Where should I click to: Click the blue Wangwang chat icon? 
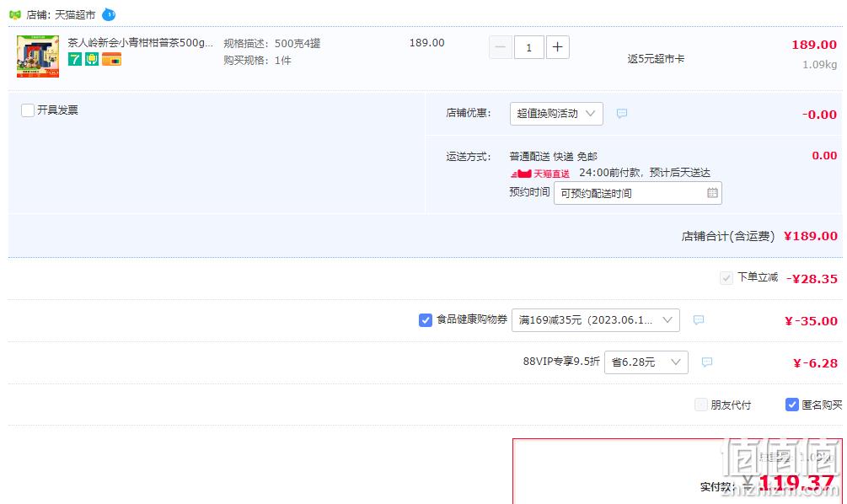coord(109,14)
